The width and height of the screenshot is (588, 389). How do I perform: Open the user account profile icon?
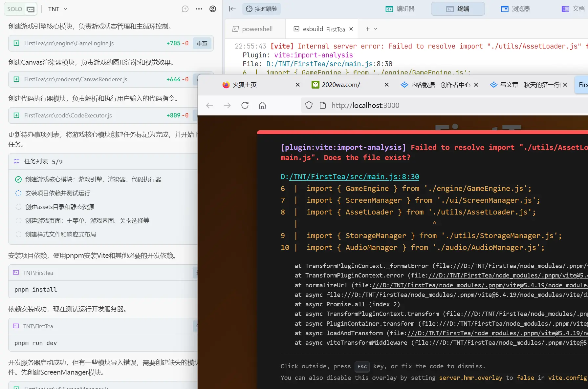click(213, 9)
